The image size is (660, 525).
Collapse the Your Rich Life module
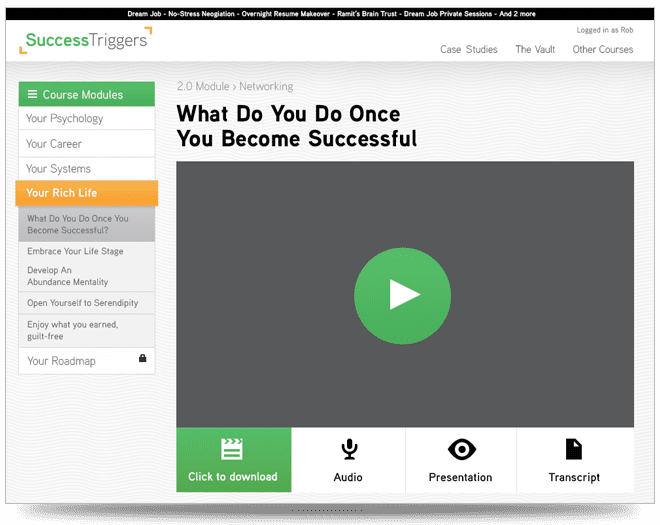point(87,193)
